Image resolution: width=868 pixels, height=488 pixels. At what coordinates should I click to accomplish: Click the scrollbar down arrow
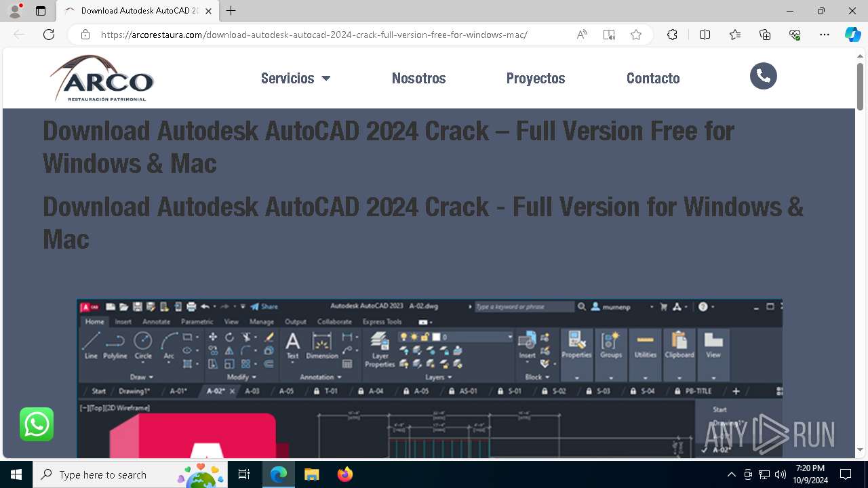860,449
